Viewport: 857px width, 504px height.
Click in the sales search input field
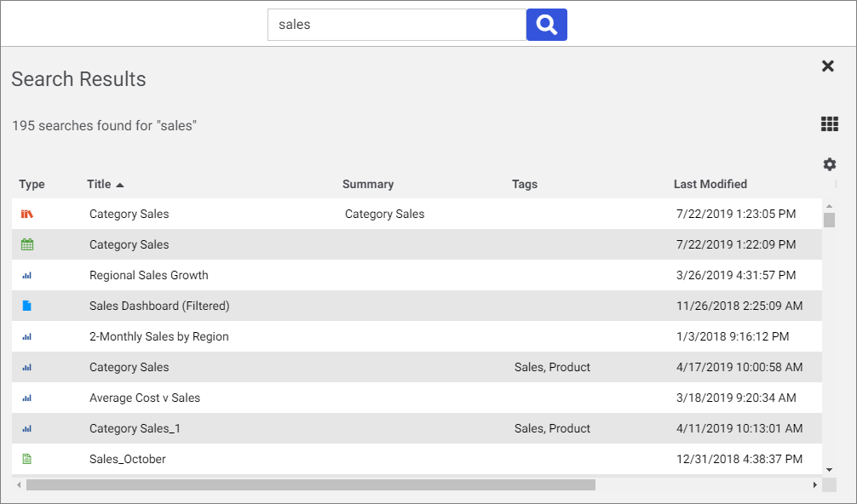(x=396, y=25)
